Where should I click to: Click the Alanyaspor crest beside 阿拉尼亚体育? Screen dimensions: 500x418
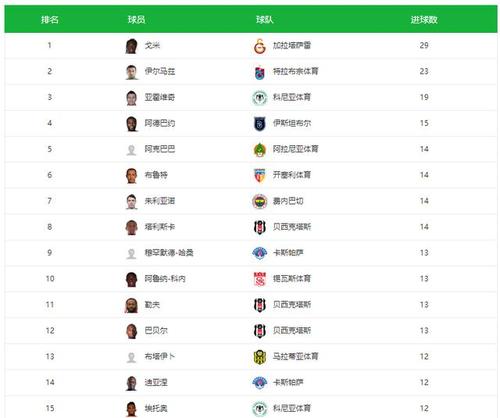click(x=260, y=150)
